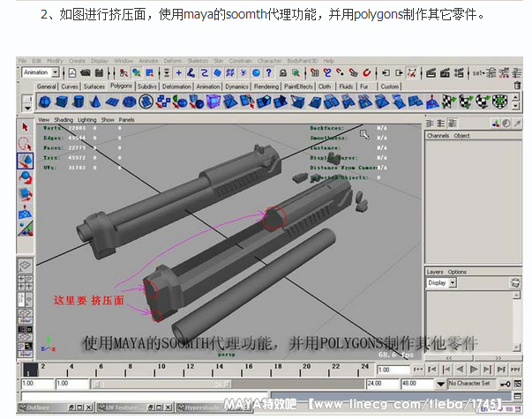This screenshot has height=419, width=532.
Task: Open the BodyPaint3D menu
Action: tap(303, 61)
